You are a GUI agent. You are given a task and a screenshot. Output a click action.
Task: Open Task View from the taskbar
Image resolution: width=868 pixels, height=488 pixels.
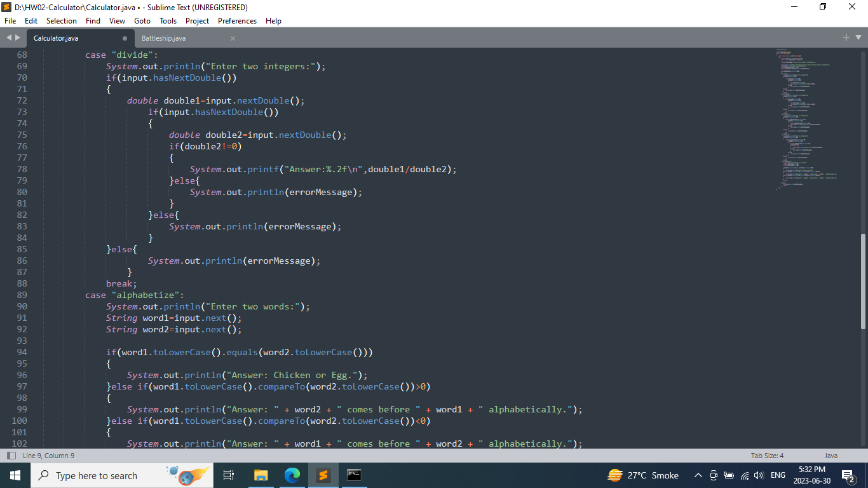click(228, 475)
